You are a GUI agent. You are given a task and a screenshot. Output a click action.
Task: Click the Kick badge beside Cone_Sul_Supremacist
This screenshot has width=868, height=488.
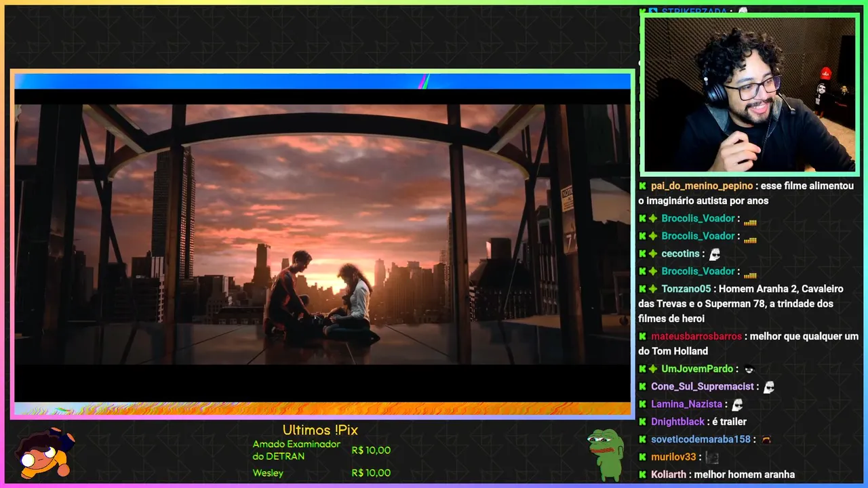tap(642, 386)
